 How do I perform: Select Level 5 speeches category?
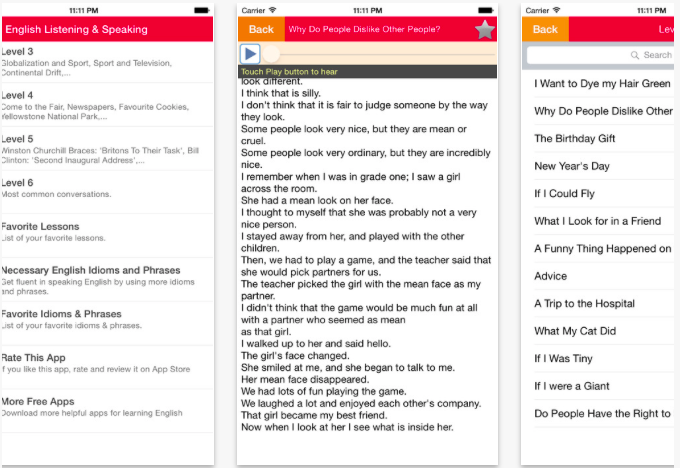point(108,149)
